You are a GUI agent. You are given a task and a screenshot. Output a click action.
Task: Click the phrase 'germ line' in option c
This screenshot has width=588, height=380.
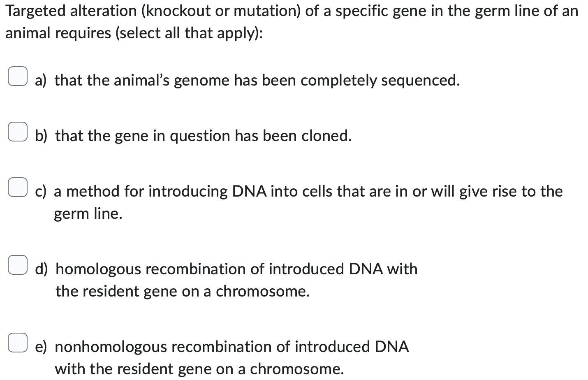coord(88,213)
